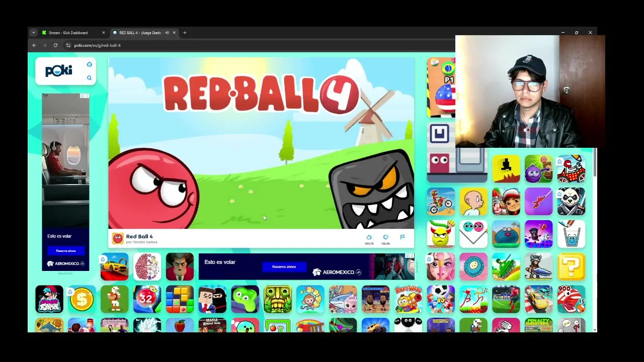Open the colored block puzzle game tile
Image resolution: width=644 pixels, height=362 pixels.
(180, 299)
